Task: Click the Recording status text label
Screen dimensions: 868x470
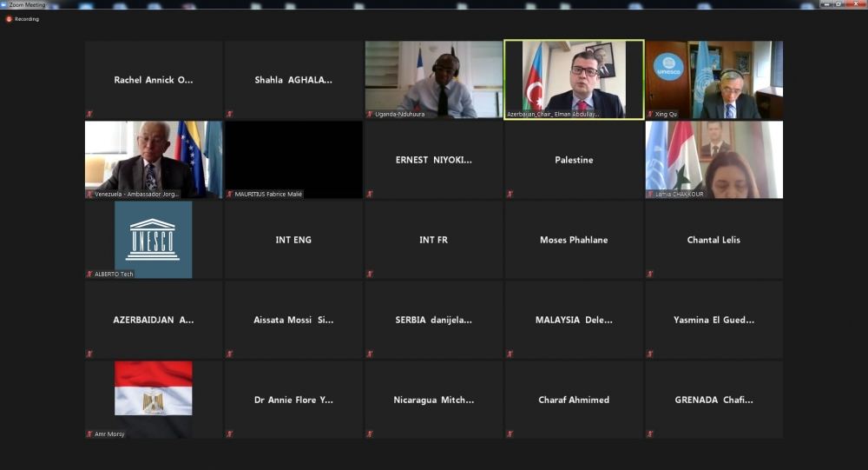Action: coord(27,18)
